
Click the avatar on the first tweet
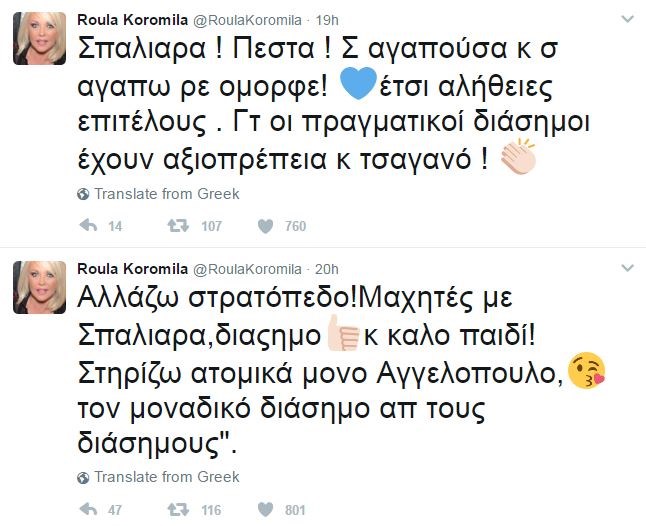tap(38, 39)
